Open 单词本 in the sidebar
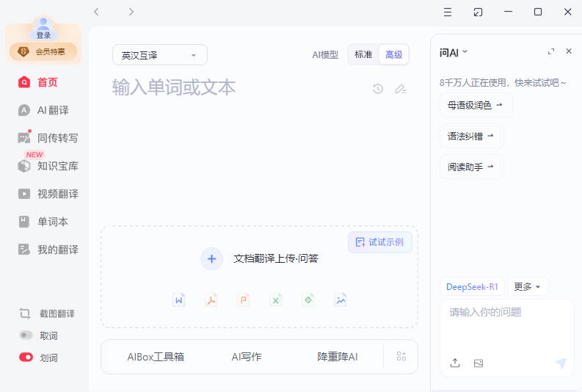Screen dimensions: 582x392 click(43, 222)
